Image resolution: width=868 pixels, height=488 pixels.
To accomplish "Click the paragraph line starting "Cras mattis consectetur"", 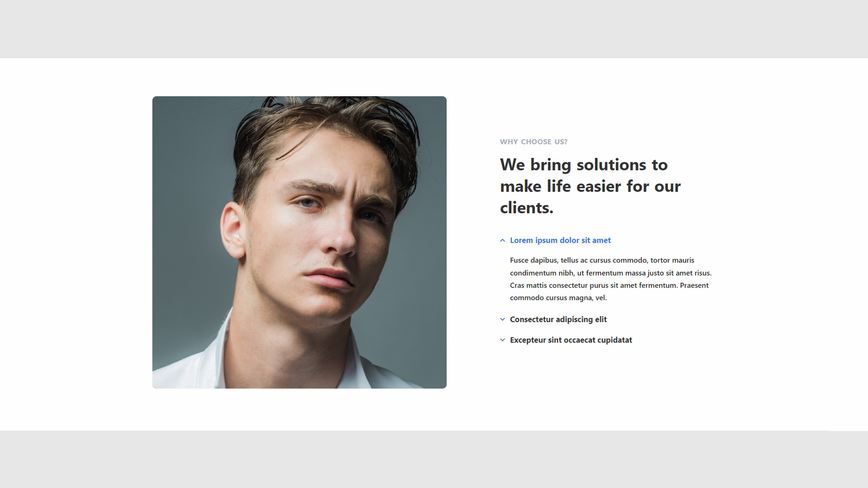I will [x=609, y=285].
